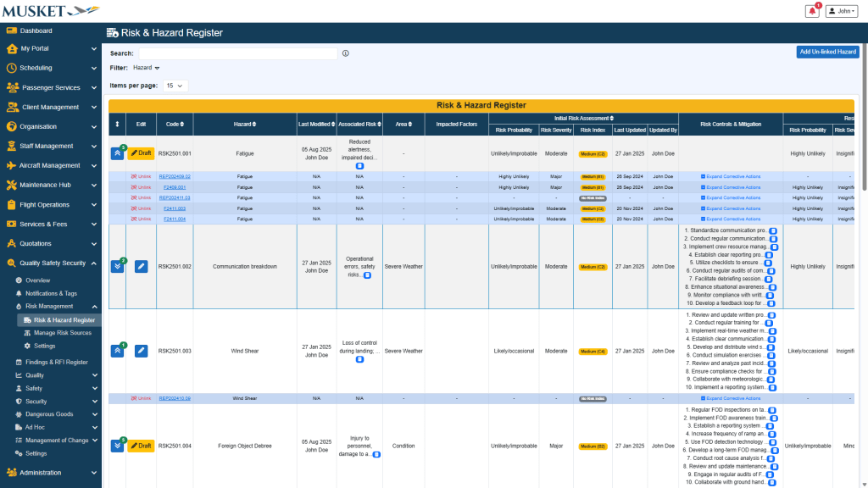This screenshot has width=868, height=488.
Task: Click the search info icon
Action: click(x=346, y=53)
